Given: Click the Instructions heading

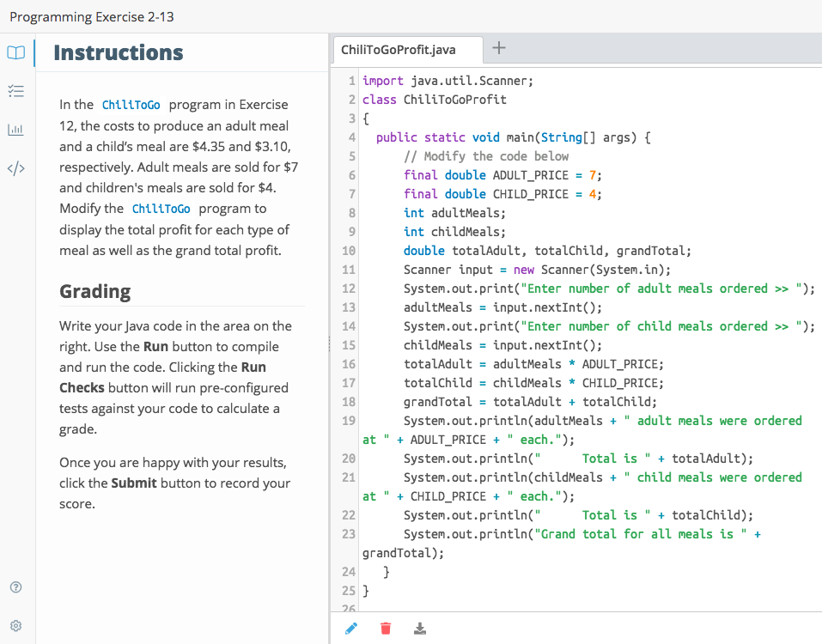Looking at the screenshot, I should (119, 52).
